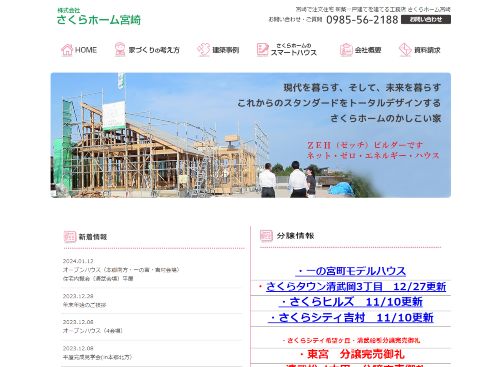Click the さくらホームのかしこい家 banner text

(386, 118)
